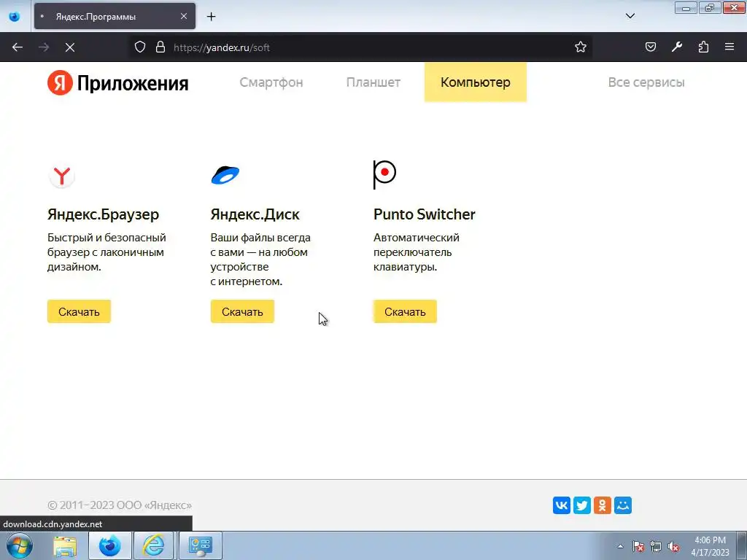
Task: Switch to the Смартфон tab
Action: pyautogui.click(x=271, y=82)
